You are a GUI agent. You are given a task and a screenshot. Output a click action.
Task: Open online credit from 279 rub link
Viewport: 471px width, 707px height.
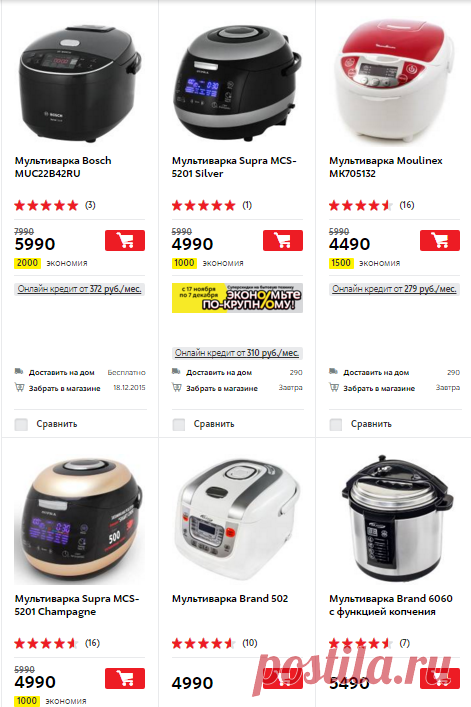coord(394,289)
